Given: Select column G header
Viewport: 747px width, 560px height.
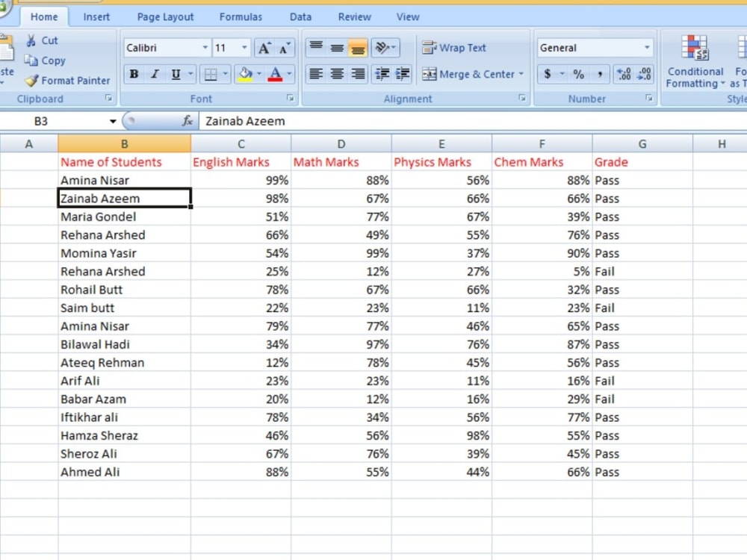Looking at the screenshot, I should click(x=642, y=144).
